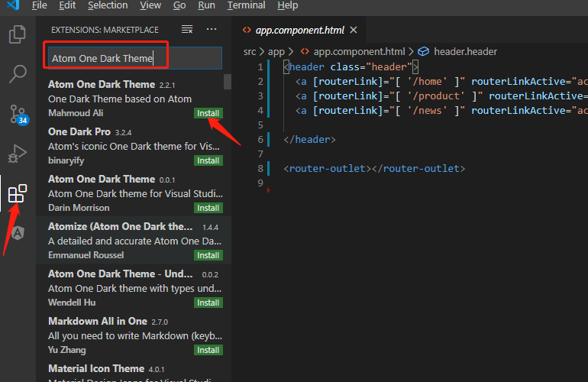Open the Selection menu

click(x=108, y=5)
